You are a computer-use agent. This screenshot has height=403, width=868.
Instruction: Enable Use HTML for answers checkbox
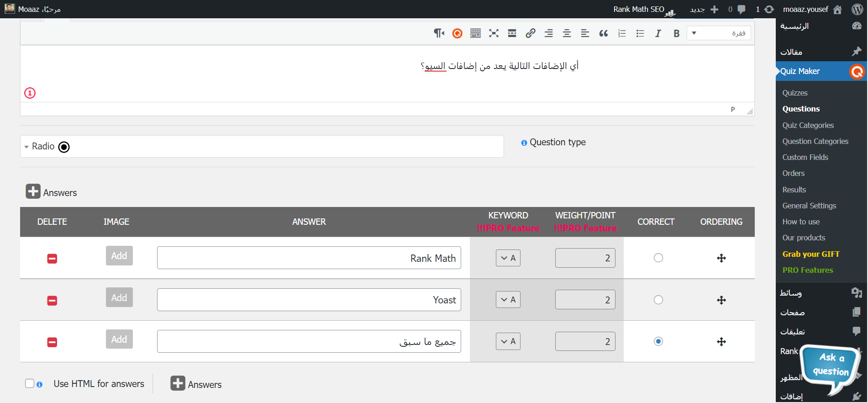[x=30, y=383]
